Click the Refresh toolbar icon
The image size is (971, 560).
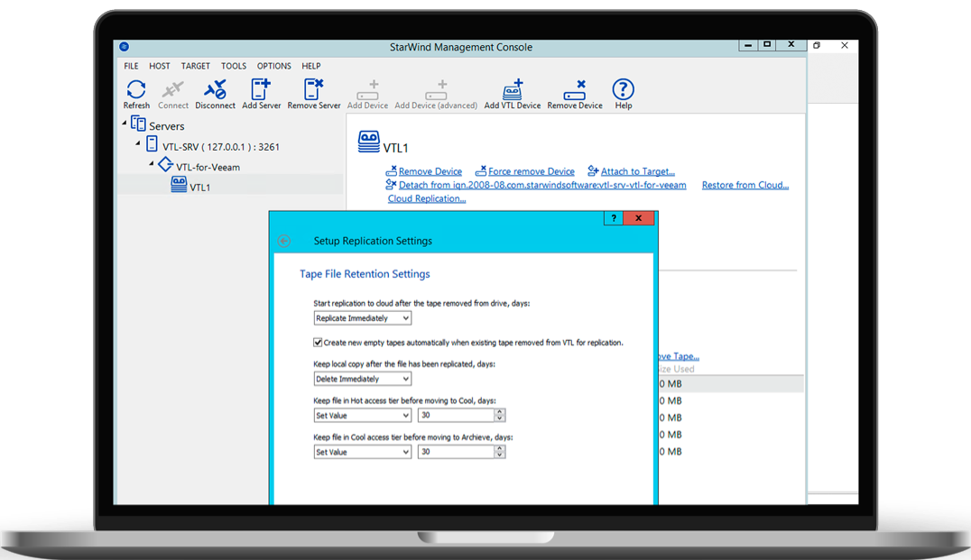[x=136, y=89]
